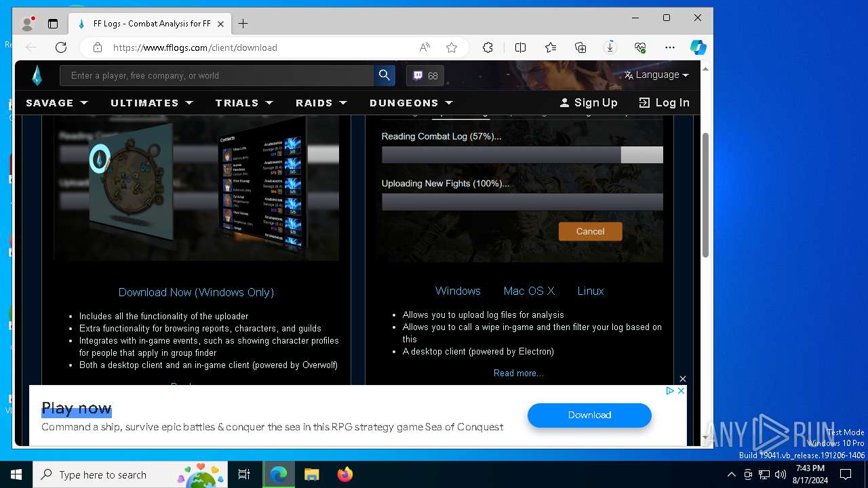
Task: Close the Play now ad banner
Action: (x=682, y=390)
